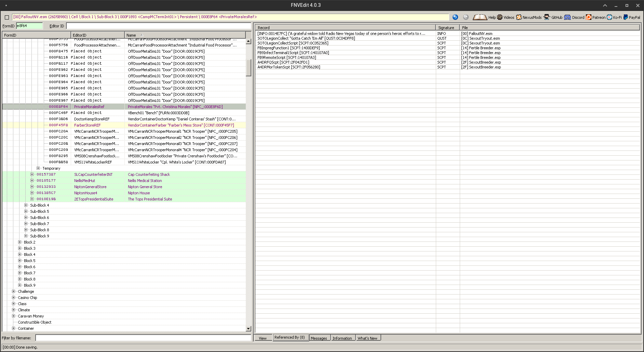The image size is (644, 352).
Task: Select the A4DRFQScpt reference row
Action: point(448,62)
